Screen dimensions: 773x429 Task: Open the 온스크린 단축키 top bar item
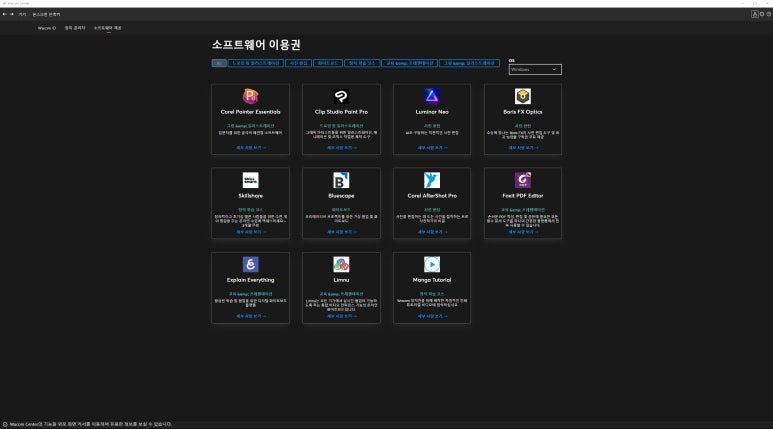[x=46, y=14]
